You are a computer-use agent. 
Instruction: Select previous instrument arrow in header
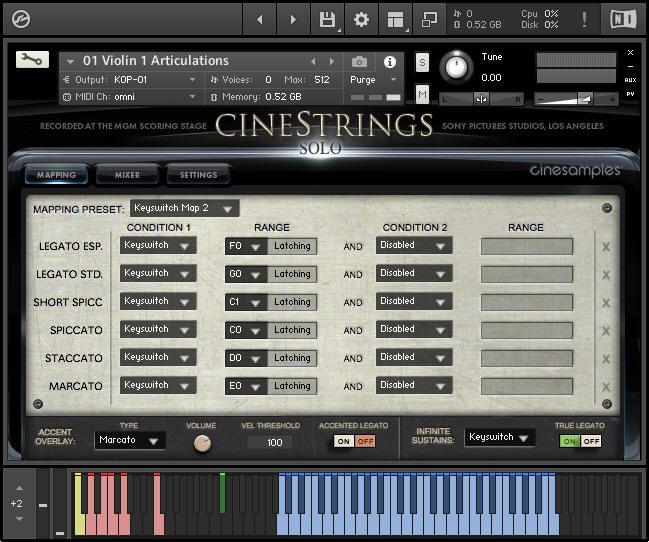[x=313, y=62]
